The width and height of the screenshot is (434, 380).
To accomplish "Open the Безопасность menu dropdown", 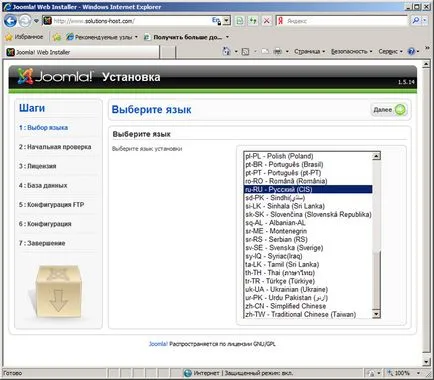I will click(x=351, y=51).
